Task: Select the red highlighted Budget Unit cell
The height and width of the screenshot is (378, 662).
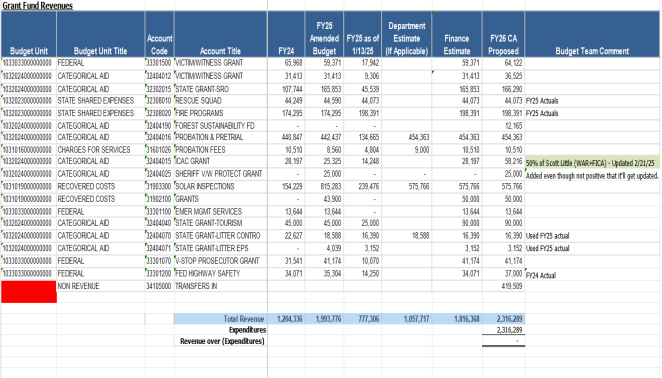Action: [x=29, y=292]
